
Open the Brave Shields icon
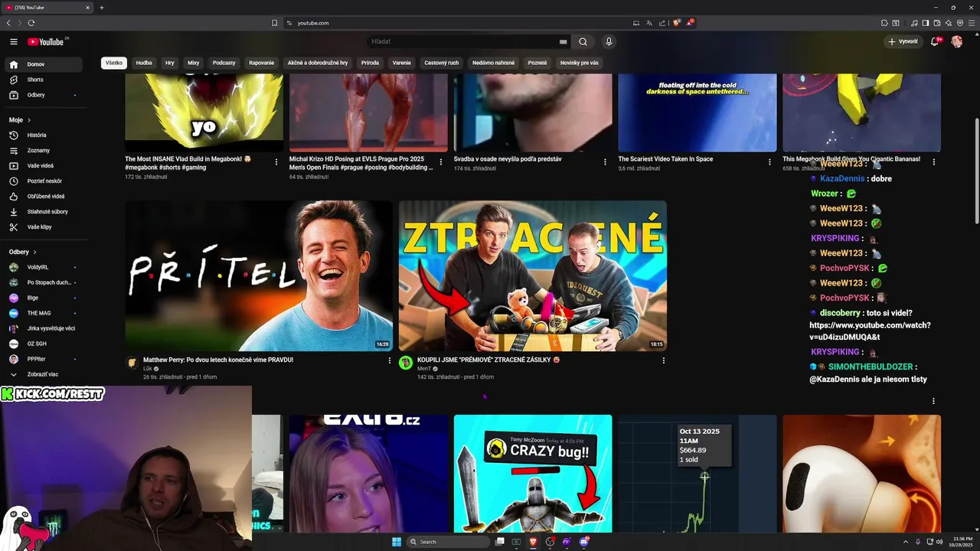(x=676, y=23)
